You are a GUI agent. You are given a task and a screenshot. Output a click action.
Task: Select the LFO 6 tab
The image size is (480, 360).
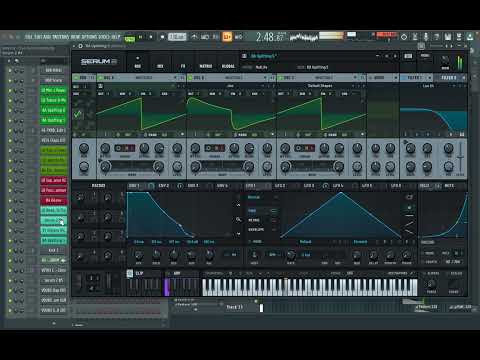pyautogui.click(x=396, y=186)
